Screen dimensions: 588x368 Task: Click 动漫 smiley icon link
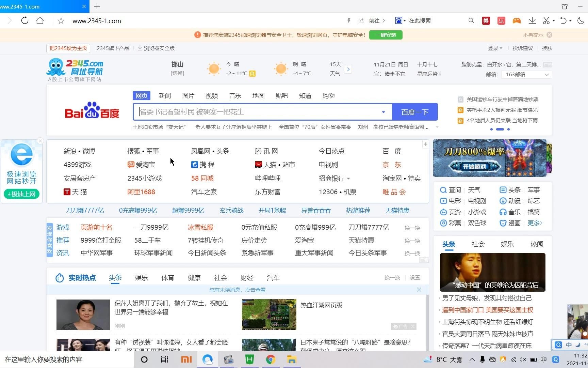click(x=510, y=201)
